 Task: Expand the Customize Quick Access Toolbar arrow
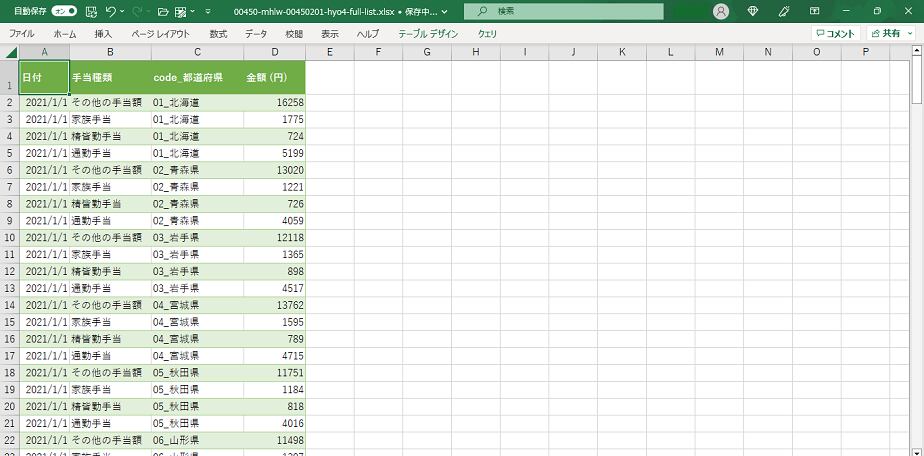tap(207, 11)
